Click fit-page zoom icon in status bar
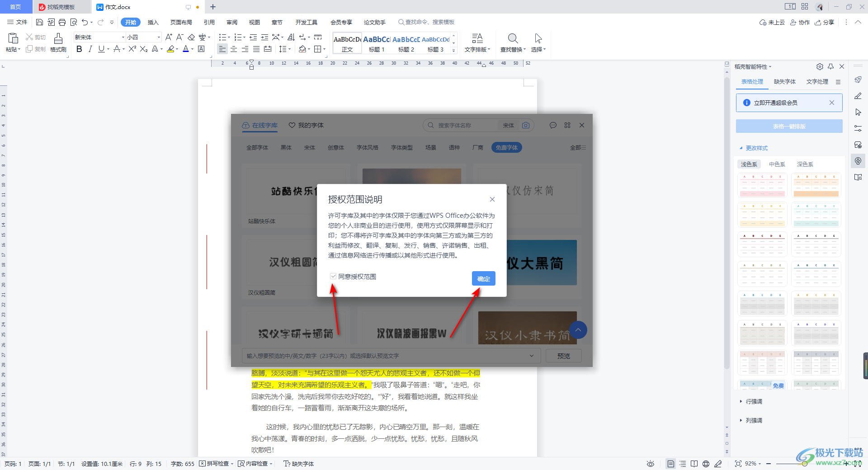Image resolution: width=868 pixels, height=470 pixels. coord(738,464)
